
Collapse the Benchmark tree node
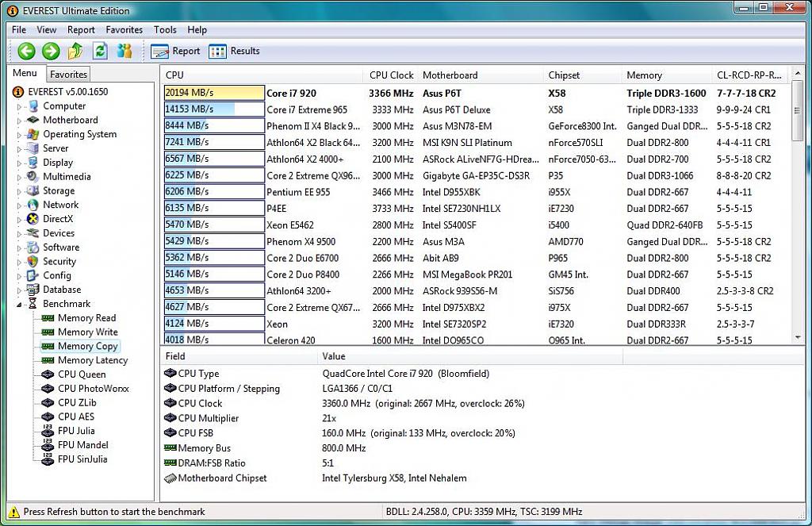tap(19, 304)
